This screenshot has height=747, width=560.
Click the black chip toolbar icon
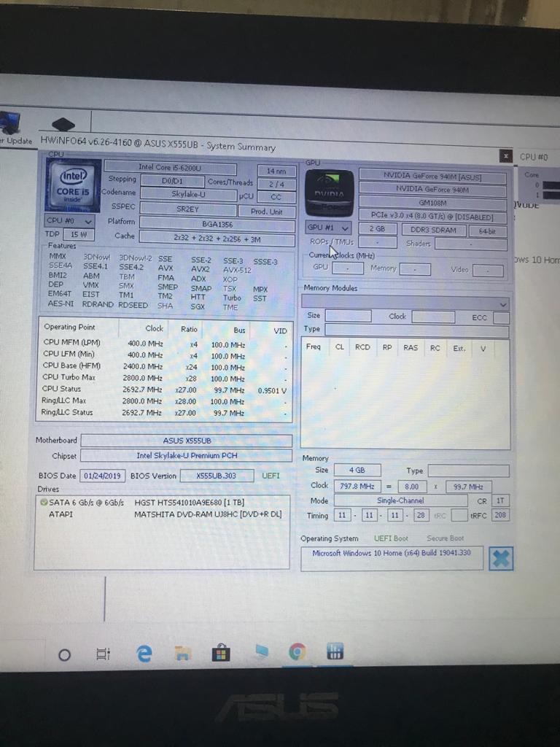click(x=63, y=125)
